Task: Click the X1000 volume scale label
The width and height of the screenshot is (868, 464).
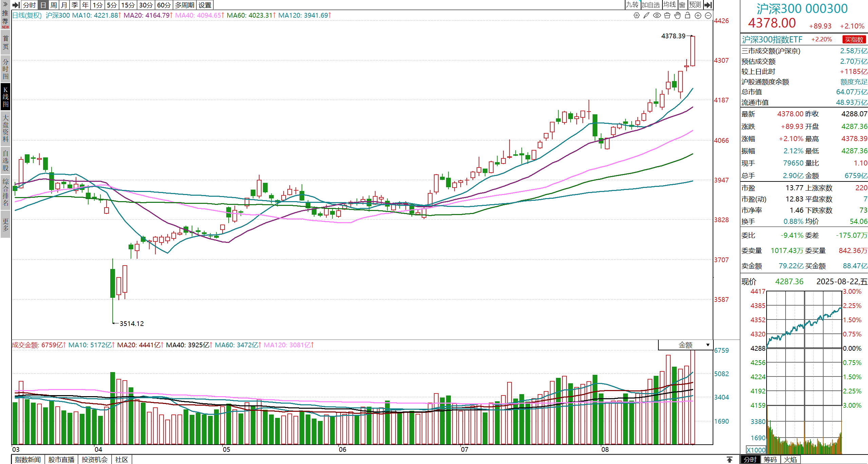Action: tap(756, 450)
